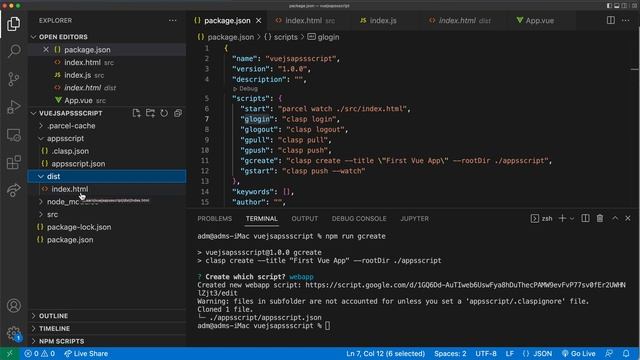
Task: Open appsscript.json in file tree
Action: tap(107, 164)
